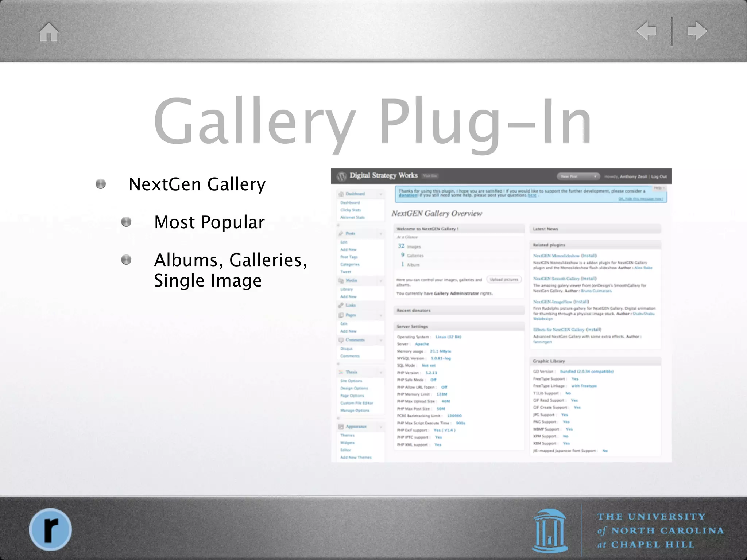
Task: Open Custom File Editor under Thesis
Action: pos(357,403)
